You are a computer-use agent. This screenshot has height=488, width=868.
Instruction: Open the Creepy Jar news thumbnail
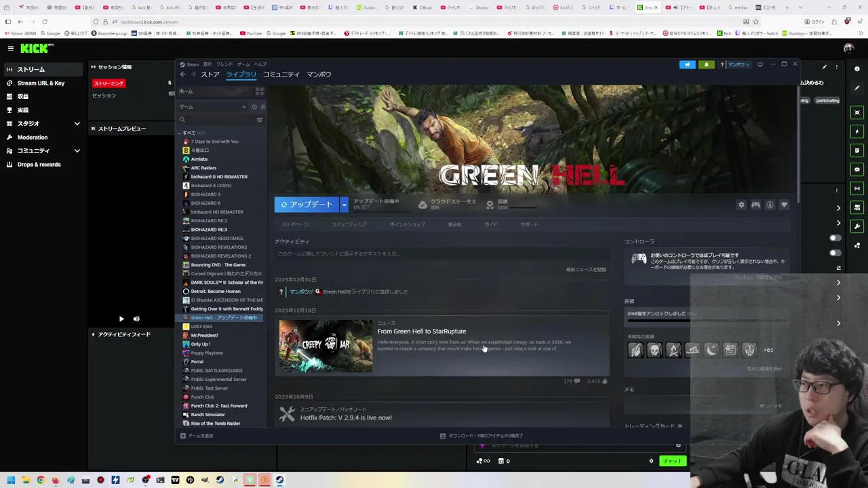pyautogui.click(x=325, y=346)
